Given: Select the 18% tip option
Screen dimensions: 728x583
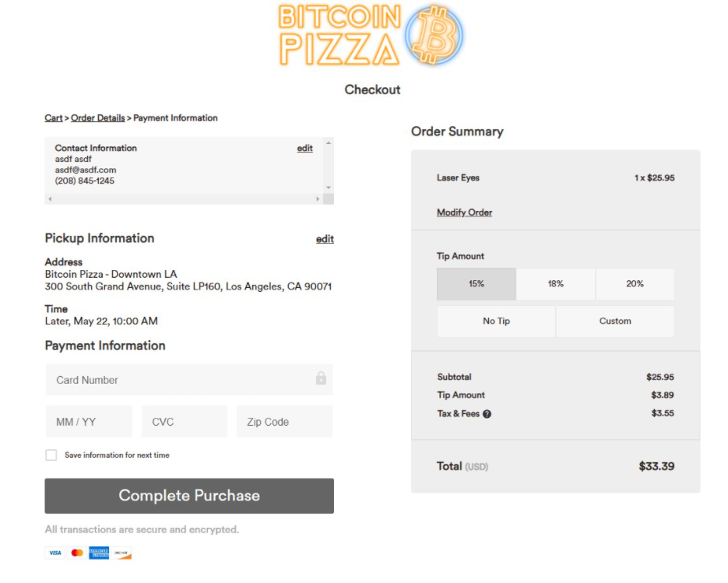Looking at the screenshot, I should [556, 283].
